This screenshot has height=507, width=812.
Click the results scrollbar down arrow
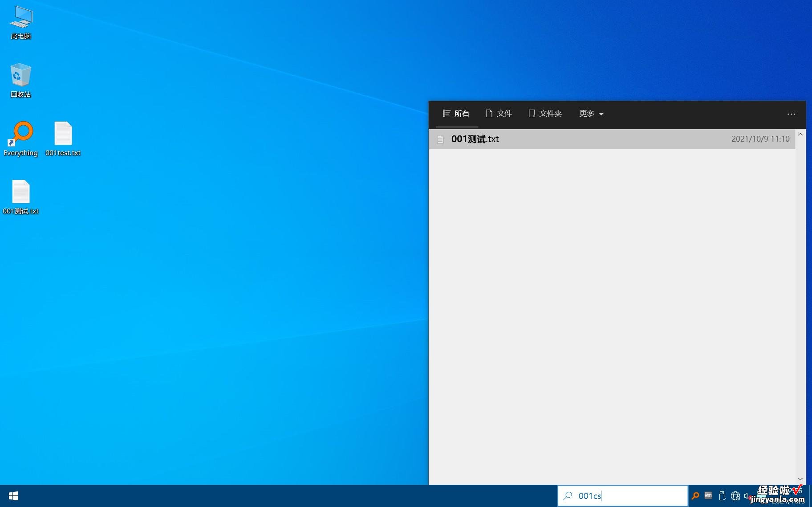800,479
